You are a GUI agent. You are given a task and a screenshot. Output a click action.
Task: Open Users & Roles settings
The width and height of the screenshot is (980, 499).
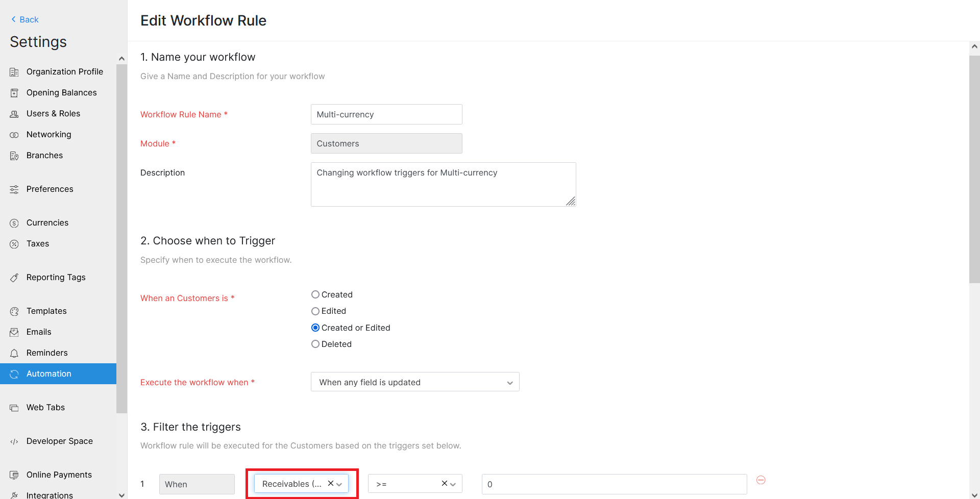point(53,113)
